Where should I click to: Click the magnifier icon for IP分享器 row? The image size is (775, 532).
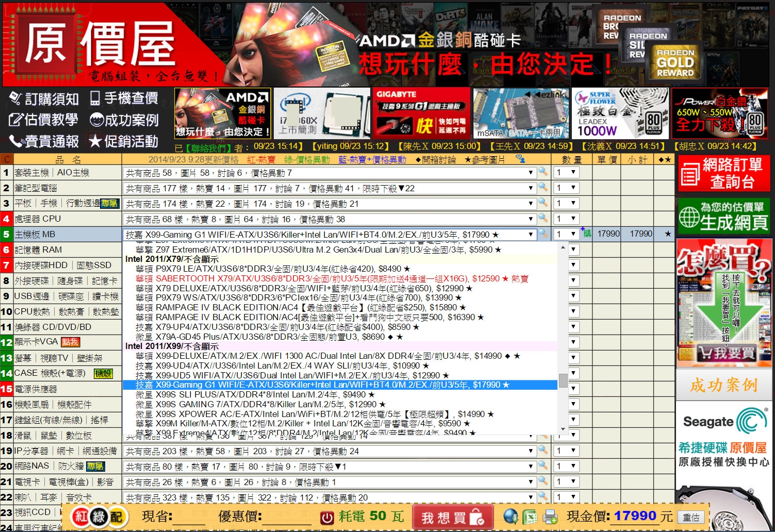click(543, 450)
